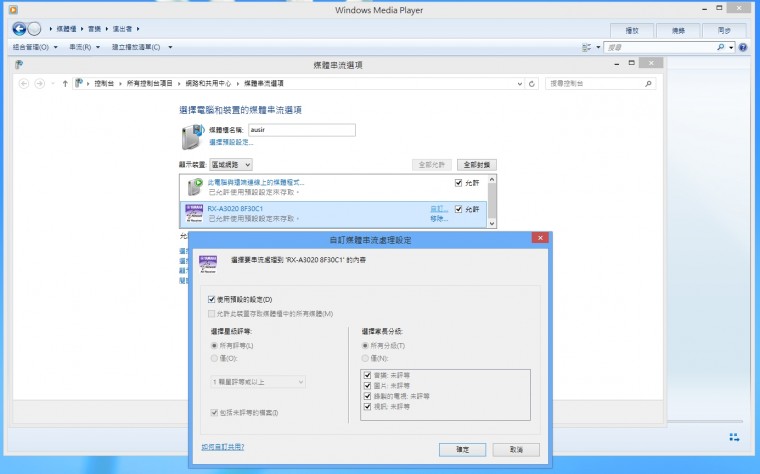This screenshot has width=760, height=474.
Task: Open the view options dropdown arrow in Media Player
Action: click(598, 47)
